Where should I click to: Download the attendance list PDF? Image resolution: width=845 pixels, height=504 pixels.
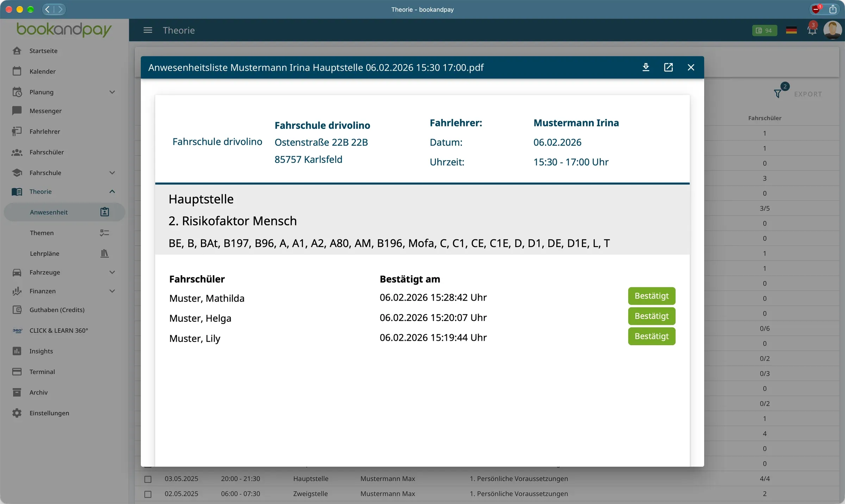click(646, 67)
